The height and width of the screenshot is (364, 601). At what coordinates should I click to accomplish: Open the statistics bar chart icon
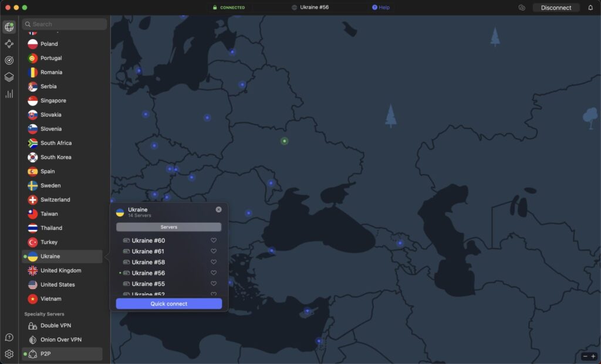pos(9,94)
